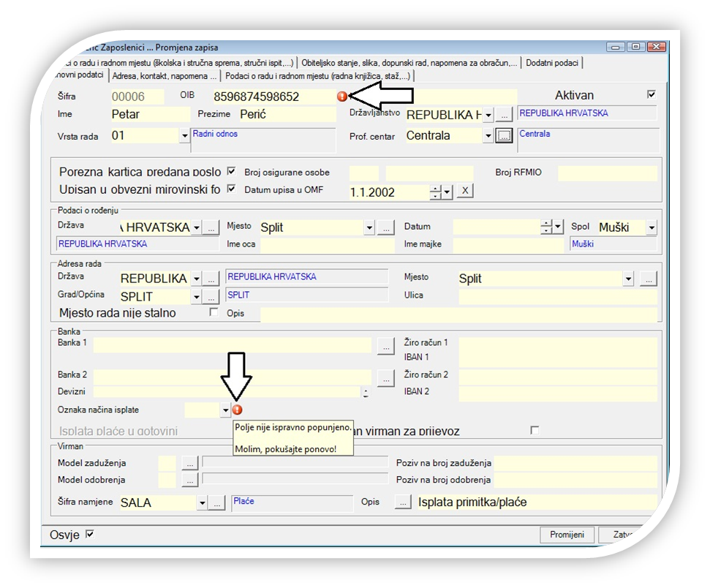
Task: Expand the Spol dropdown
Action: 651,227
